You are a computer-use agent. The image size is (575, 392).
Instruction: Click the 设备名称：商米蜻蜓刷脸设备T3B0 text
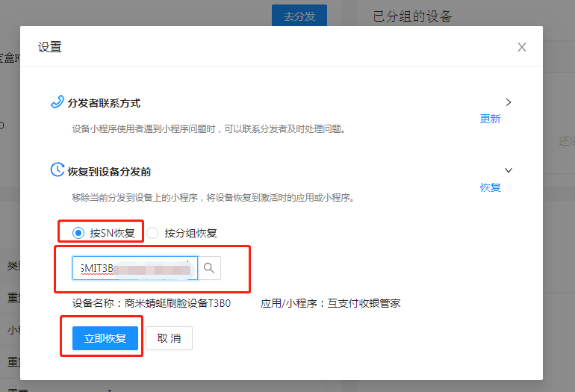pyautogui.click(x=152, y=303)
